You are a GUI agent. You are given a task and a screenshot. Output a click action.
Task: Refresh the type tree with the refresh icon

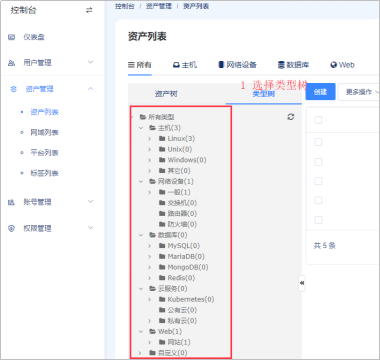pos(291,117)
